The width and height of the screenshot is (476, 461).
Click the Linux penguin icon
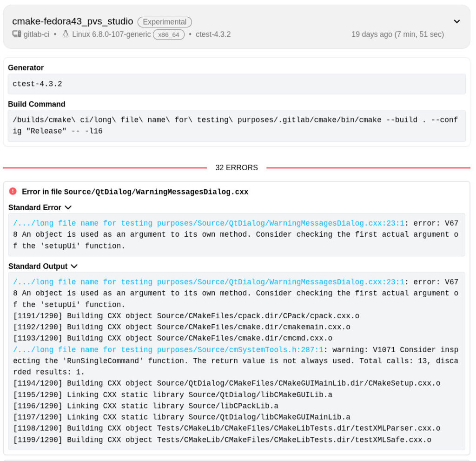pos(65,34)
